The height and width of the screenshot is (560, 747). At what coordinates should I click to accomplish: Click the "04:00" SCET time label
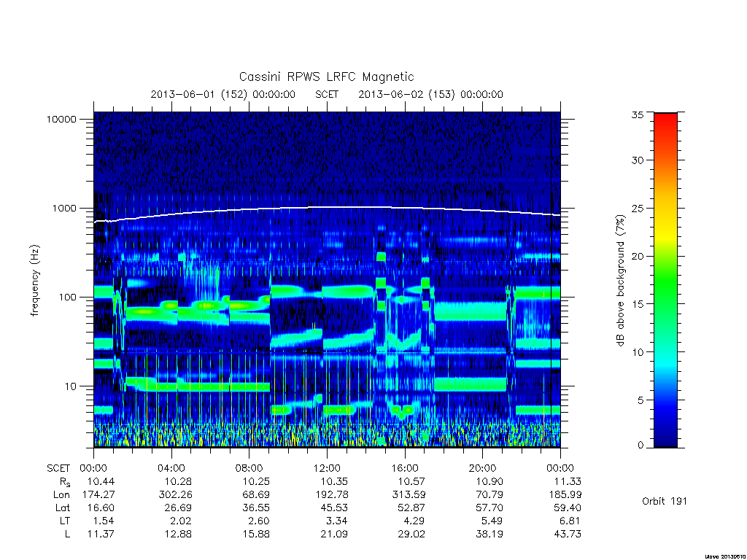click(x=171, y=469)
